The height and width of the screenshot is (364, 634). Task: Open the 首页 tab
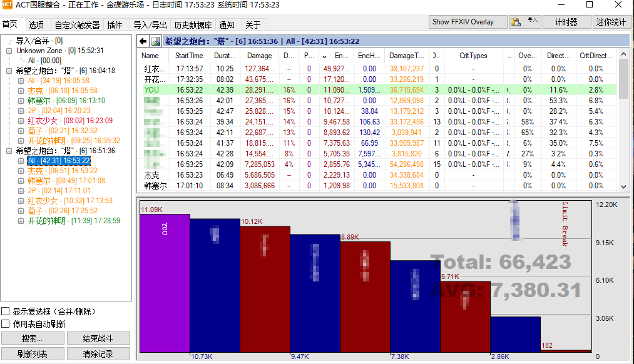click(x=10, y=24)
